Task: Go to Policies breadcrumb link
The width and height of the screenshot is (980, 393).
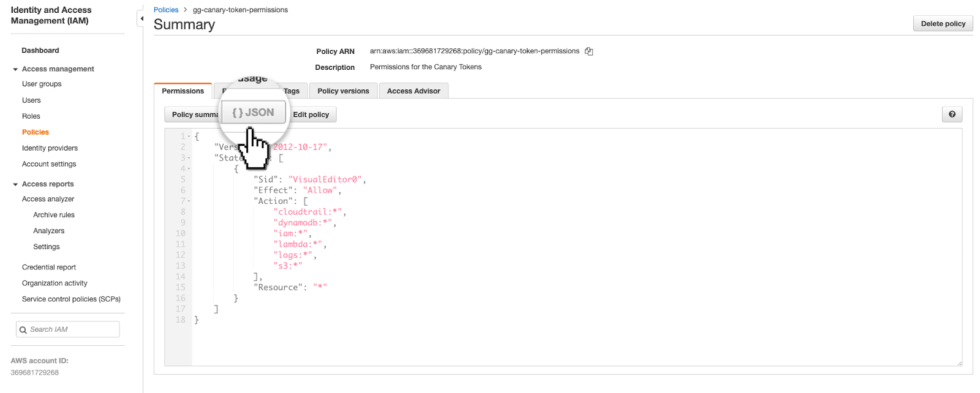Action: [x=166, y=10]
